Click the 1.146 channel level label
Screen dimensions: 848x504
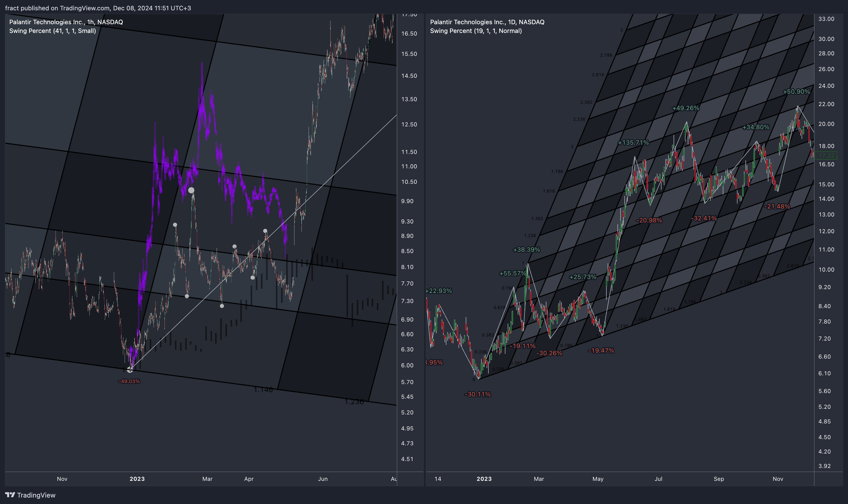click(x=263, y=389)
